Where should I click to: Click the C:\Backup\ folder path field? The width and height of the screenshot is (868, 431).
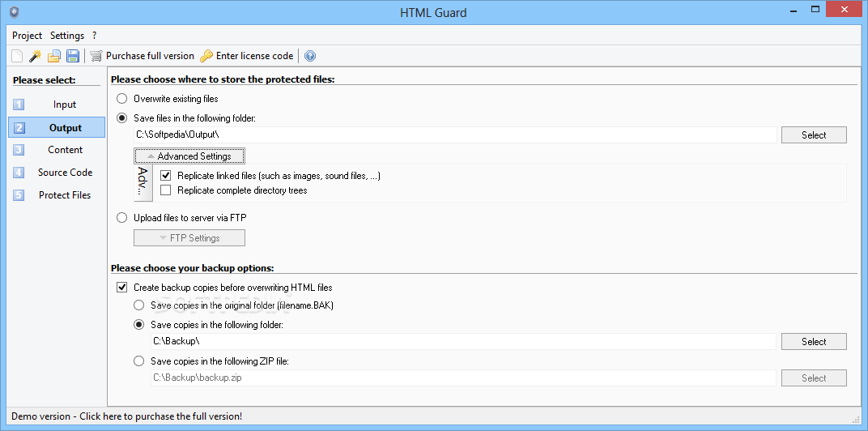pos(463,341)
